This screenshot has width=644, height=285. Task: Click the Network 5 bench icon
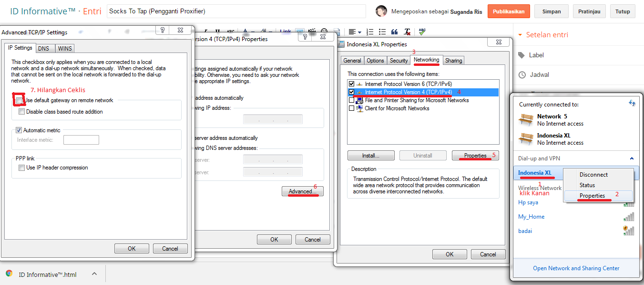526,119
